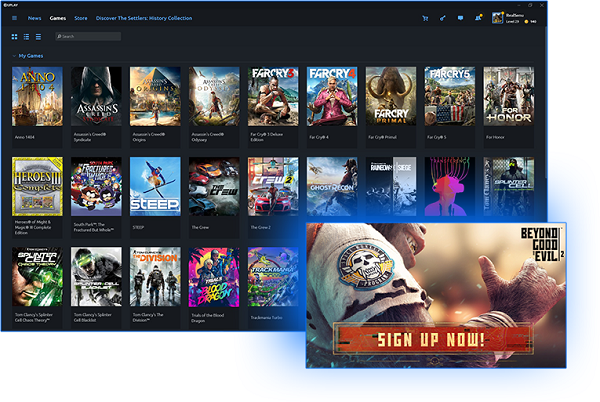The width and height of the screenshot is (600, 402).
Task: Open the Anno 1404 game tile
Action: click(x=37, y=96)
